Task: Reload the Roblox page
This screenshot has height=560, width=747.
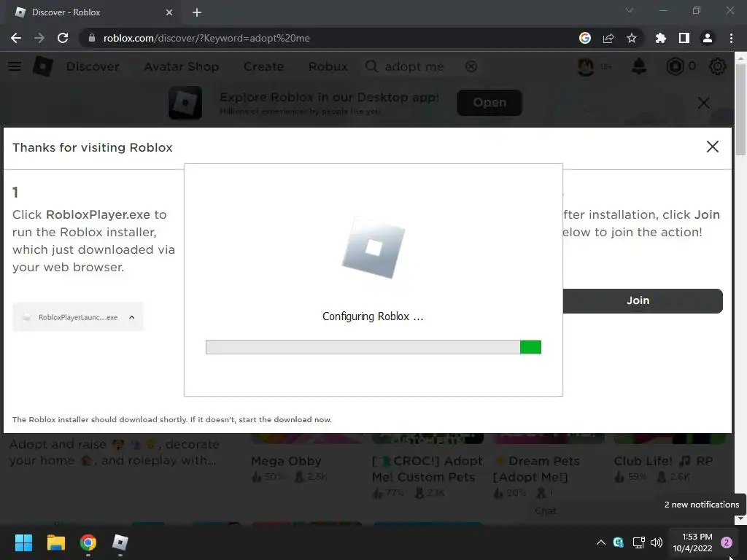Action: [x=63, y=38]
